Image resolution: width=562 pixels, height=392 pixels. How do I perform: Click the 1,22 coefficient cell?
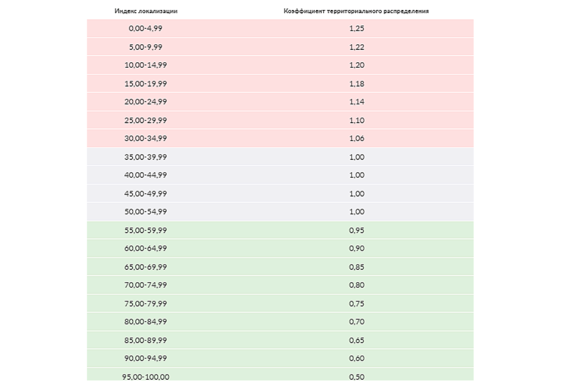356,47
